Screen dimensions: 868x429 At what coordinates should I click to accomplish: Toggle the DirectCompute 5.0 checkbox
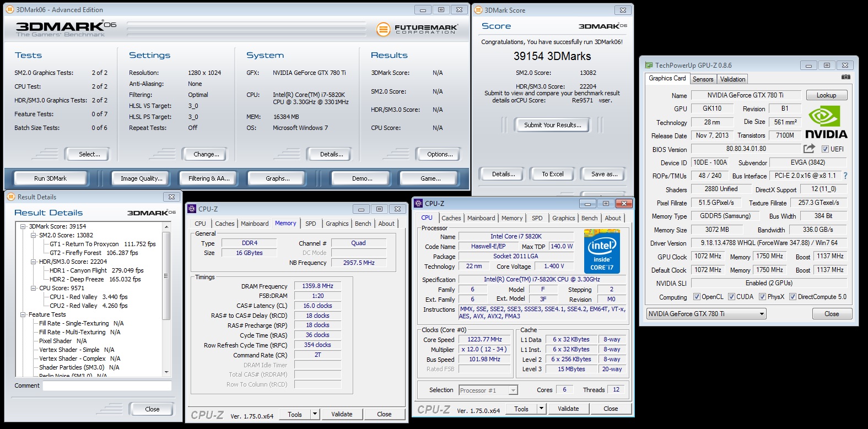click(792, 297)
